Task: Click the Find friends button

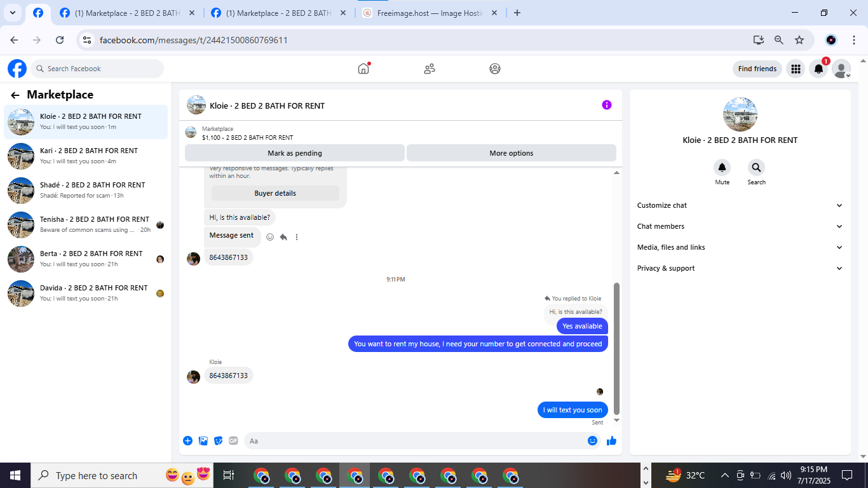Action: pyautogui.click(x=757, y=69)
